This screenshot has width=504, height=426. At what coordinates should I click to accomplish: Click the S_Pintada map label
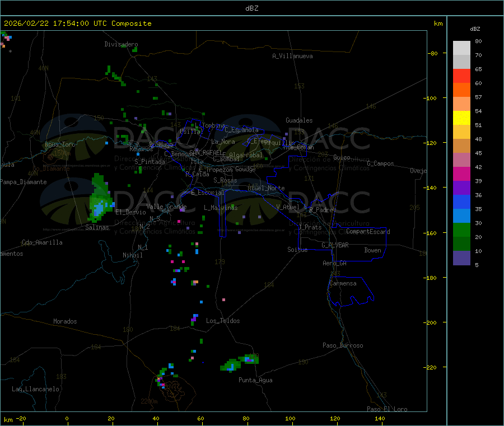[150, 162]
